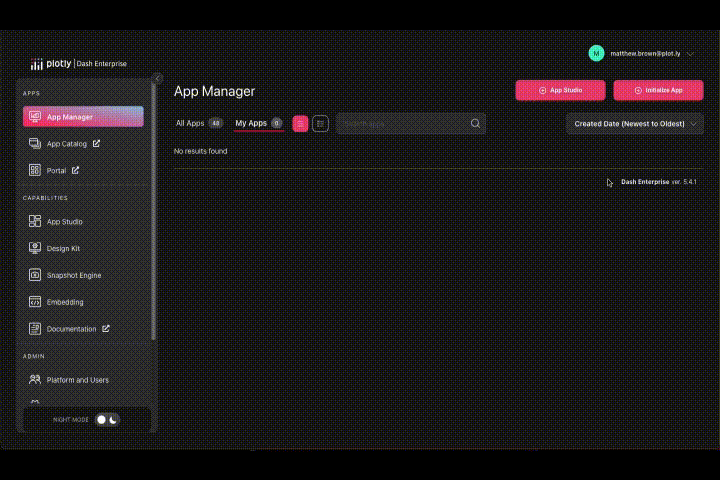Open the matthew.brown user account menu
This screenshot has width=720, height=480.
[641, 54]
